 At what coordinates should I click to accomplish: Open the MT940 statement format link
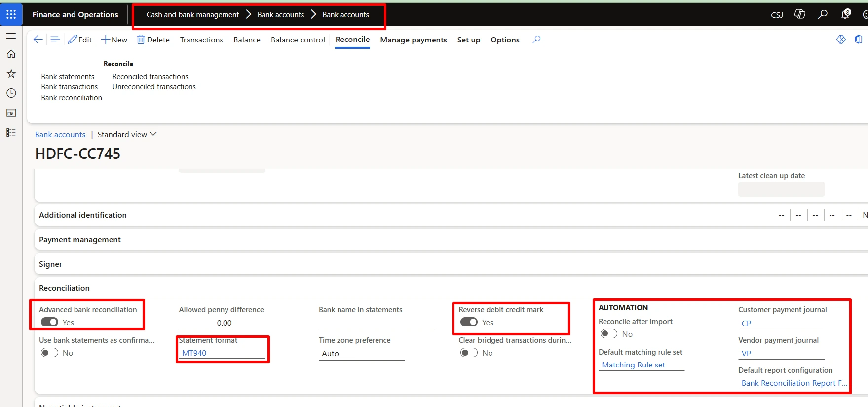click(x=194, y=353)
